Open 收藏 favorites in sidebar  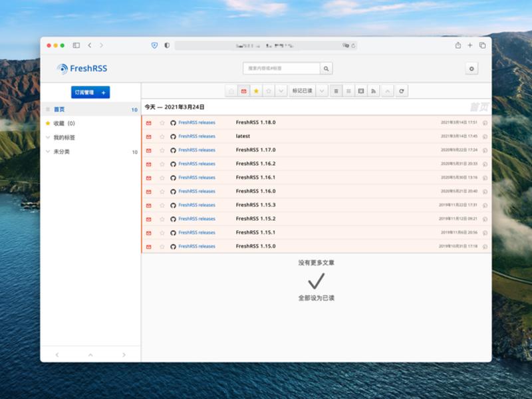(x=64, y=124)
